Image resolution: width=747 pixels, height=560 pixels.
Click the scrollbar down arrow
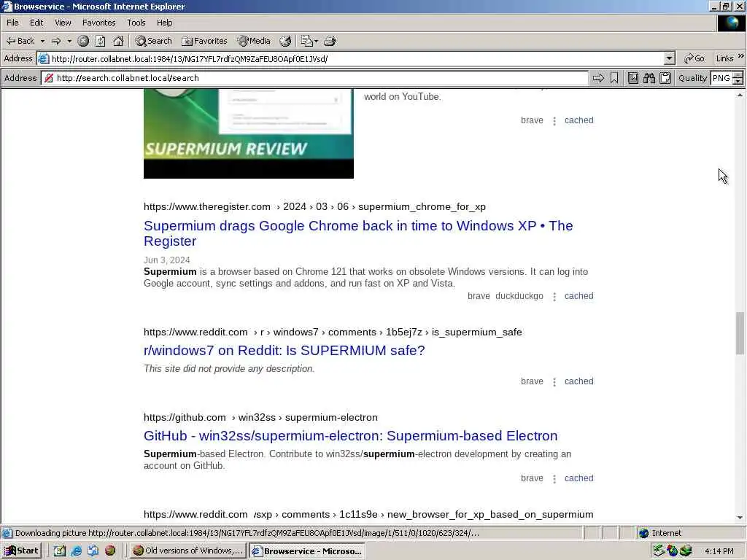(x=740, y=517)
